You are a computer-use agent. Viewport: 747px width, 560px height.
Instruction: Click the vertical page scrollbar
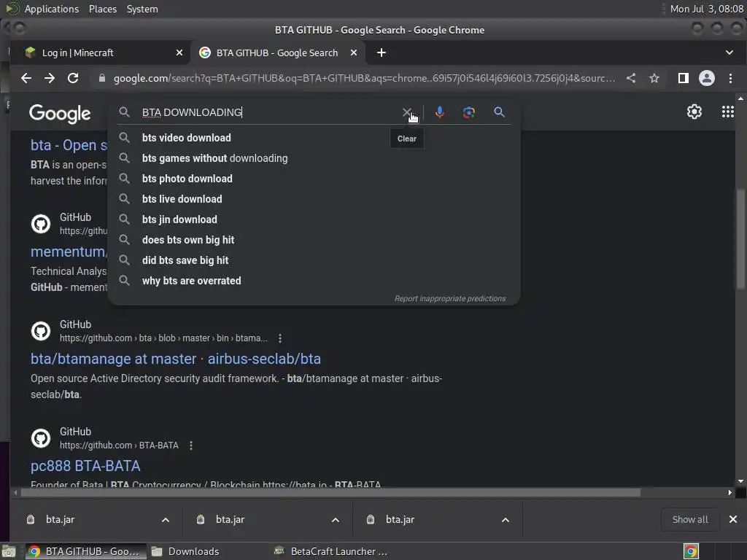coord(740,238)
